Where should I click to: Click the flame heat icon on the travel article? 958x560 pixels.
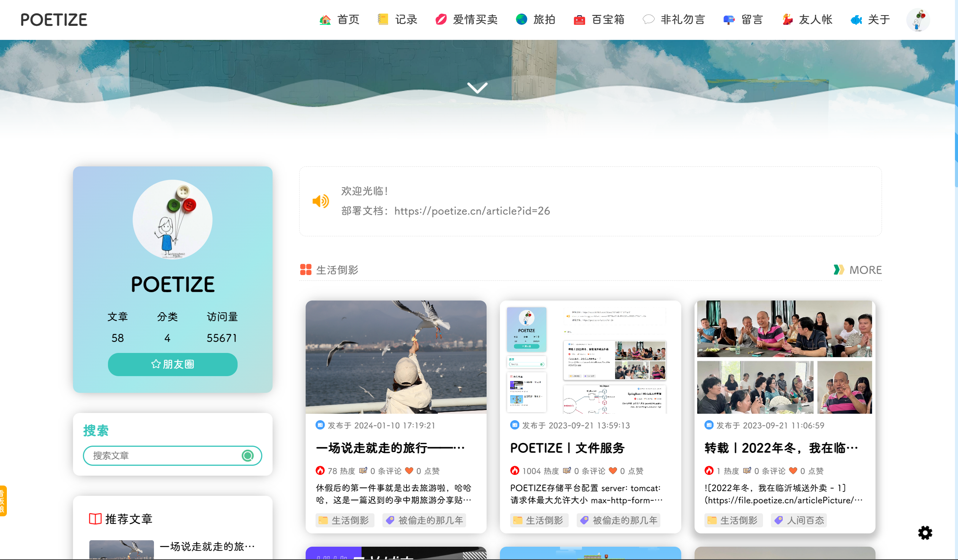pyautogui.click(x=319, y=471)
